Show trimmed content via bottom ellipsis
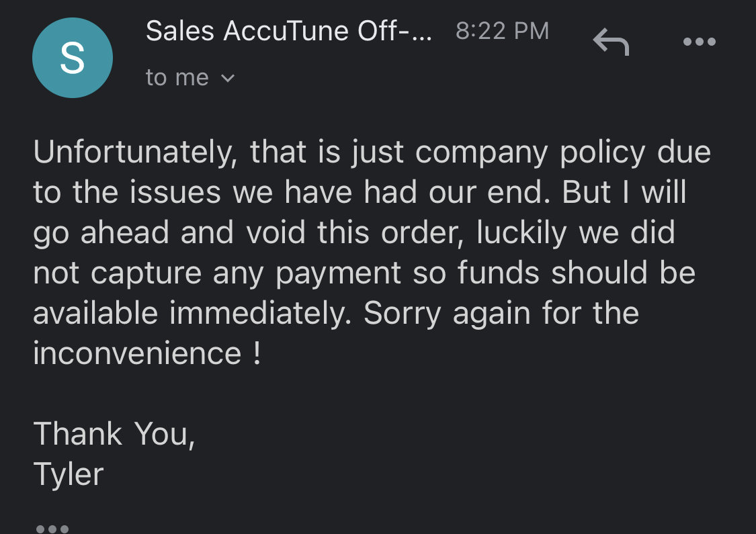This screenshot has width=756, height=534. tap(52, 529)
